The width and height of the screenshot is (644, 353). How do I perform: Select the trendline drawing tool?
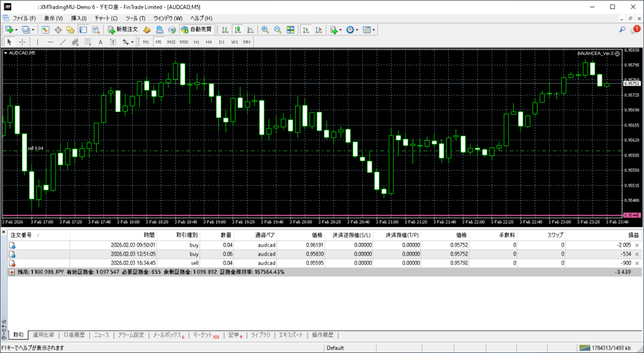pyautogui.click(x=62, y=42)
